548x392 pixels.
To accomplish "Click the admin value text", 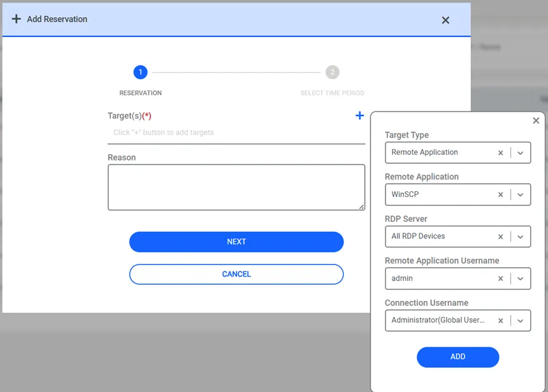I will tap(402, 279).
